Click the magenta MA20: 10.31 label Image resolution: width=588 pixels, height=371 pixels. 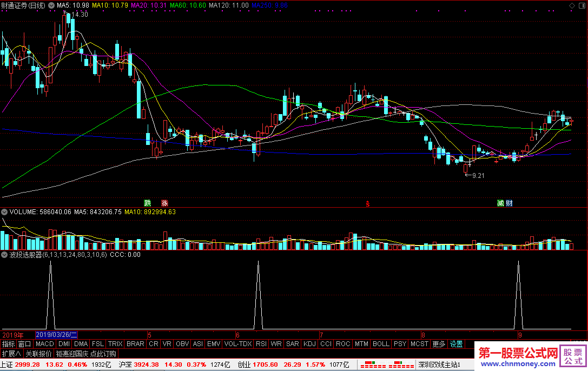click(149, 5)
